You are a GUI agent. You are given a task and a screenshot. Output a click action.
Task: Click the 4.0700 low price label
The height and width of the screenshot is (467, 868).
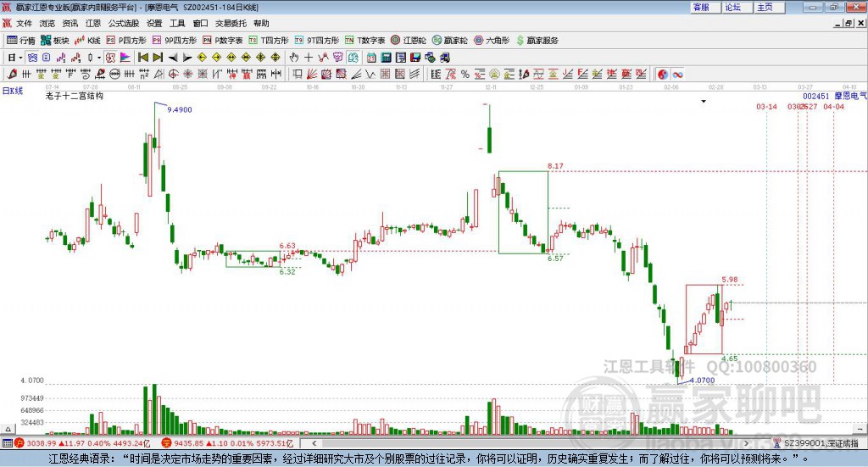tap(702, 381)
